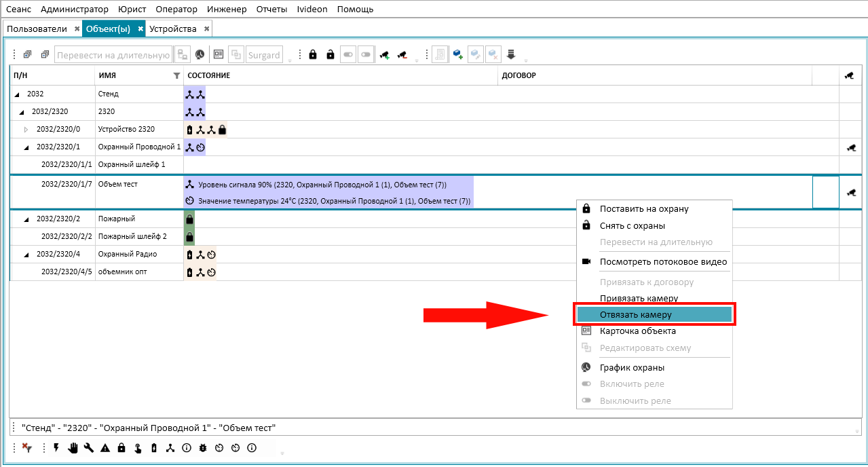
Task: Collapse the 2032/2320/1 Охранный Проводной 1 node
Action: (x=26, y=147)
